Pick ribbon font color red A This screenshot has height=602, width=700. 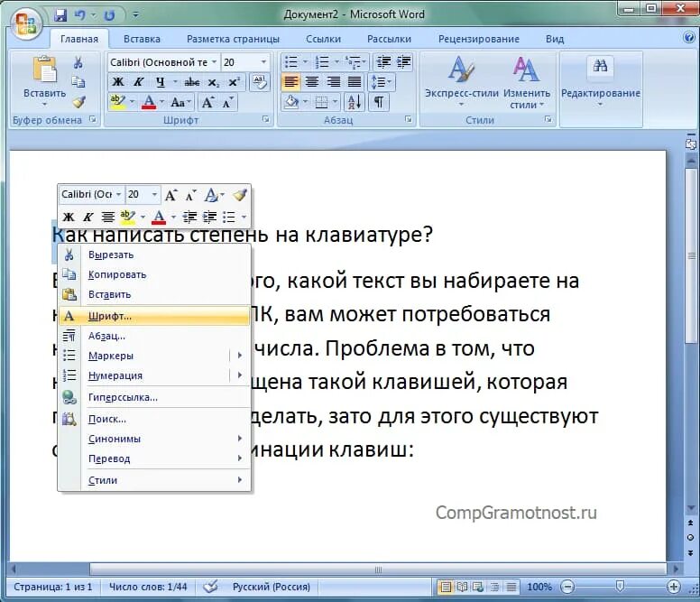pos(149,102)
